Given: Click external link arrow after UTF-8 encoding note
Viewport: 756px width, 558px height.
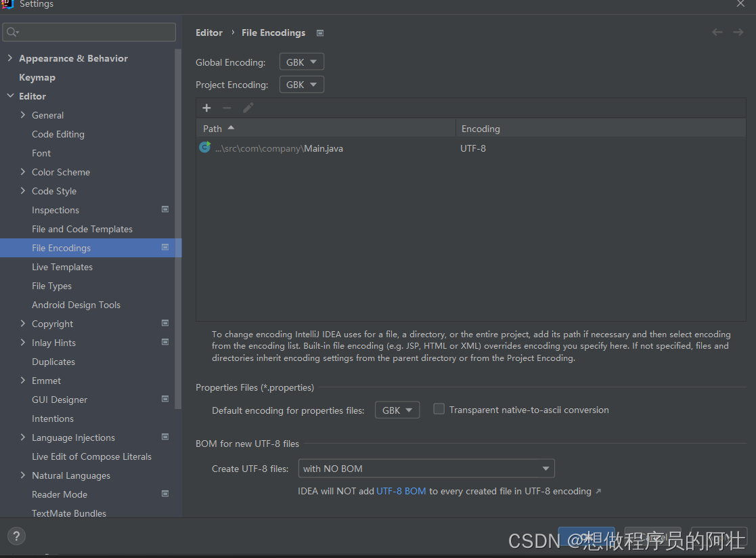Looking at the screenshot, I should (597, 490).
